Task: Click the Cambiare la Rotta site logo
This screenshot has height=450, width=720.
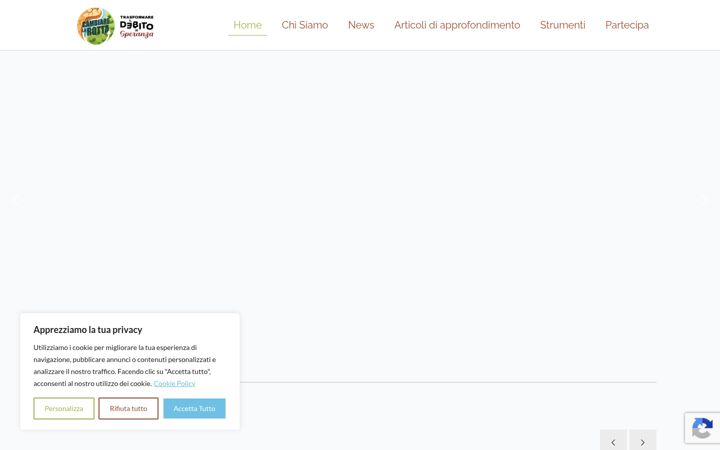Action: (115, 26)
